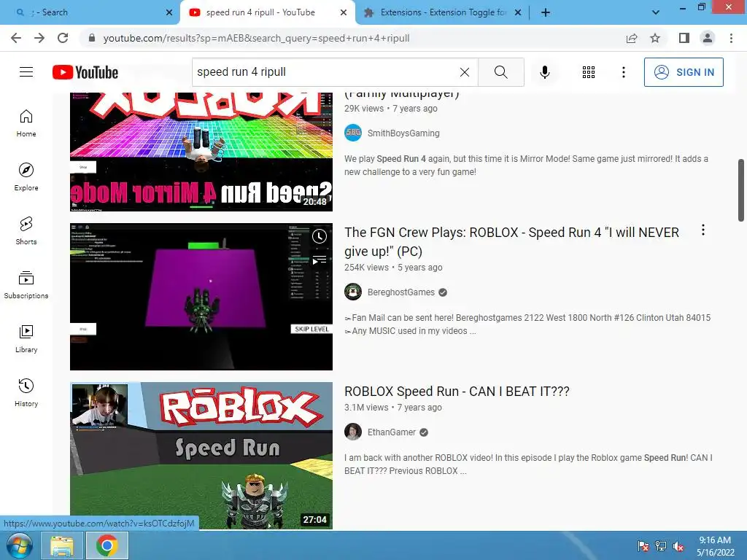This screenshot has height=560, width=747.
Task: Open ROBLOX Speed Run CAN I BEAT IT title
Action: [457, 392]
